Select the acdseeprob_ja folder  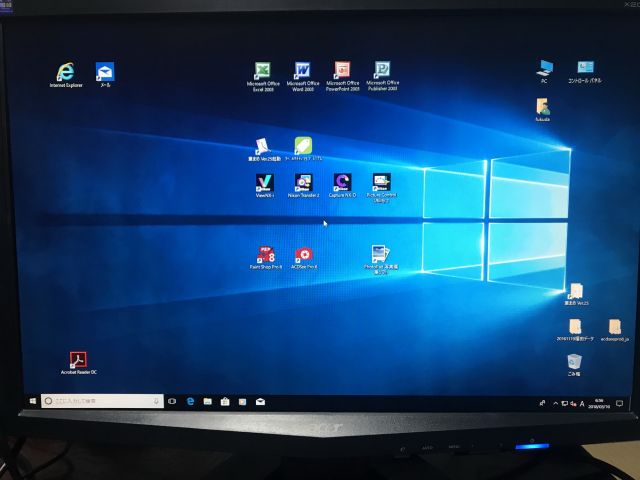[614, 327]
